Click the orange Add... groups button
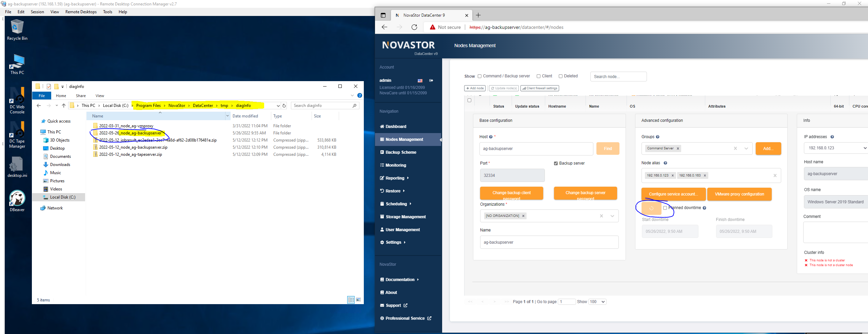This screenshot has width=868, height=334. point(768,148)
